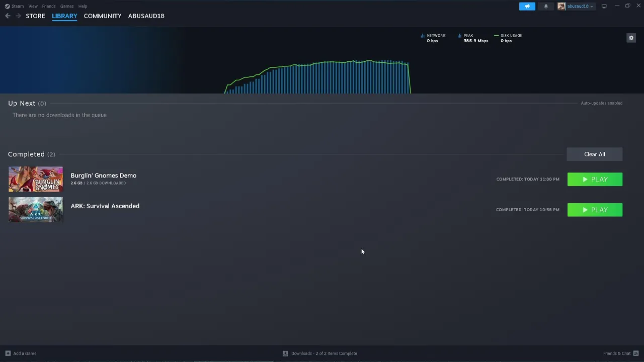Click the Clear All button

click(594, 154)
